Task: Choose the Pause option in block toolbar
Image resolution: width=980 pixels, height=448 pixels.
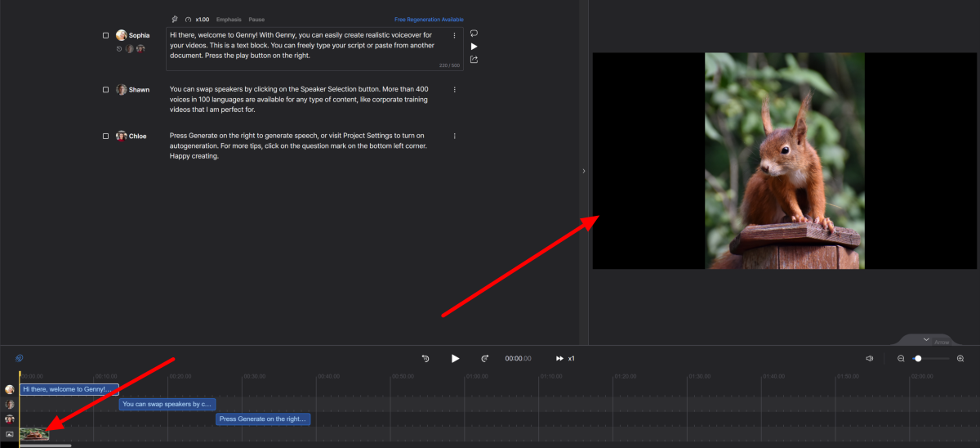Action: pos(256,19)
